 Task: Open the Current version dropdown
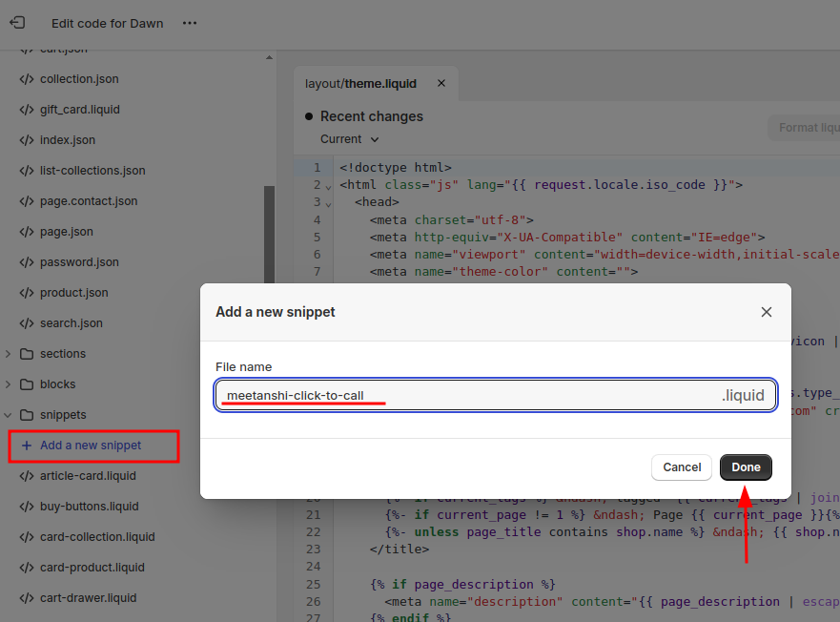[x=350, y=139]
